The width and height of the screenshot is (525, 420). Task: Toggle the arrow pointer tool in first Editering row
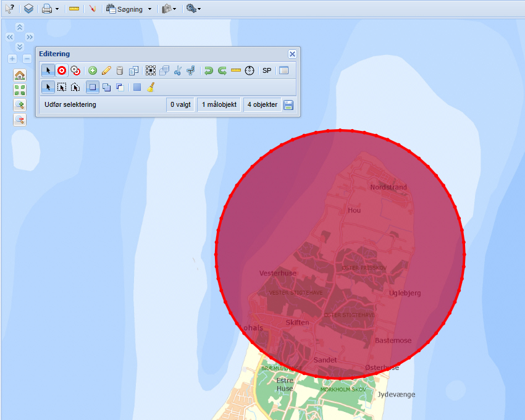tap(48, 70)
